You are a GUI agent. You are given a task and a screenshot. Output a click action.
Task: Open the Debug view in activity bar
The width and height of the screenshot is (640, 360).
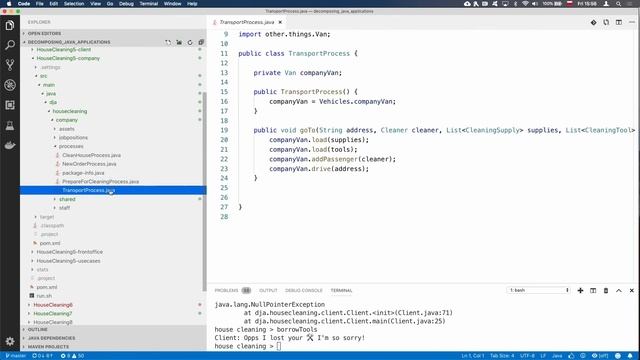(x=10, y=85)
